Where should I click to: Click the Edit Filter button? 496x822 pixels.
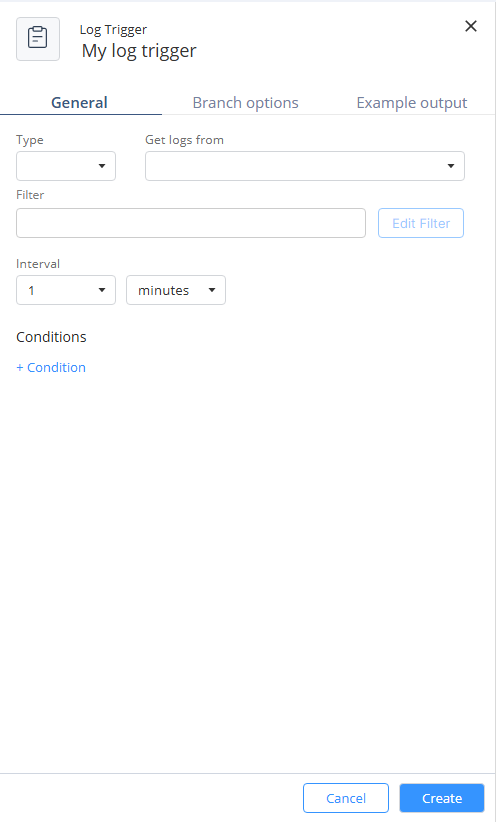421,223
